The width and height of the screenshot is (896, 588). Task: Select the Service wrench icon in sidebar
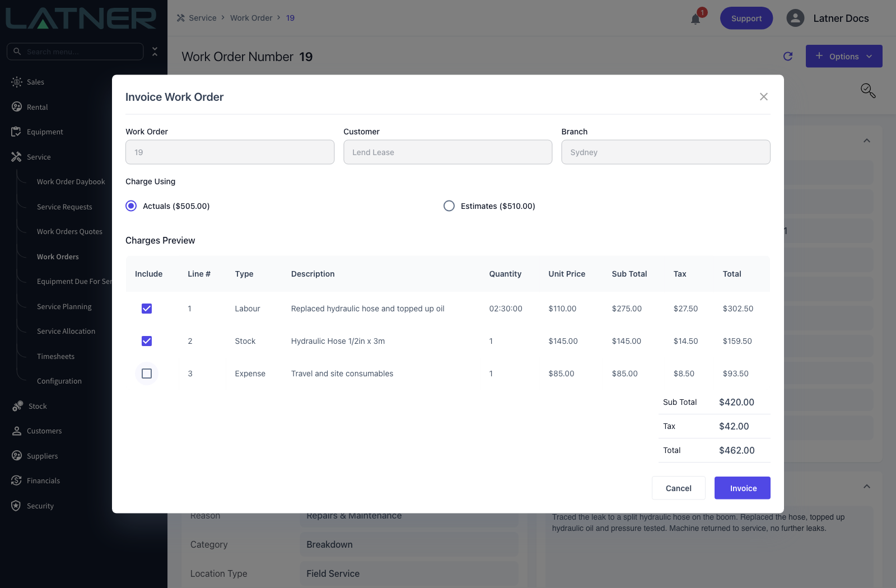click(x=16, y=157)
